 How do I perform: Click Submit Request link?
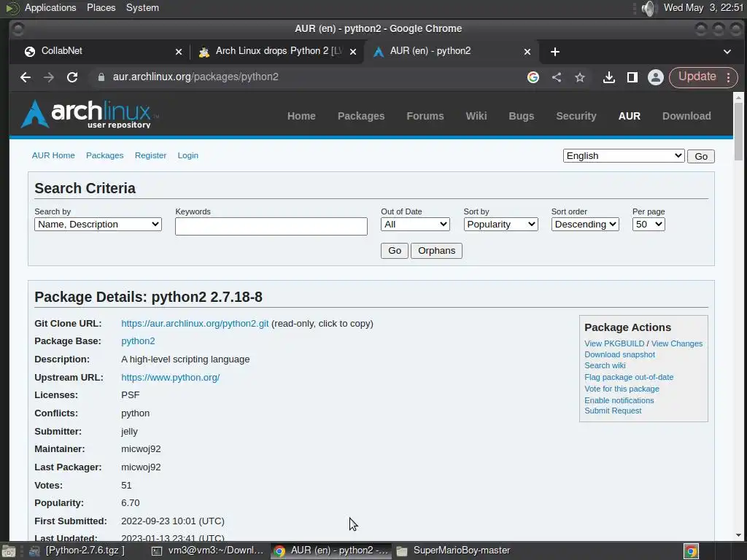[613, 411]
